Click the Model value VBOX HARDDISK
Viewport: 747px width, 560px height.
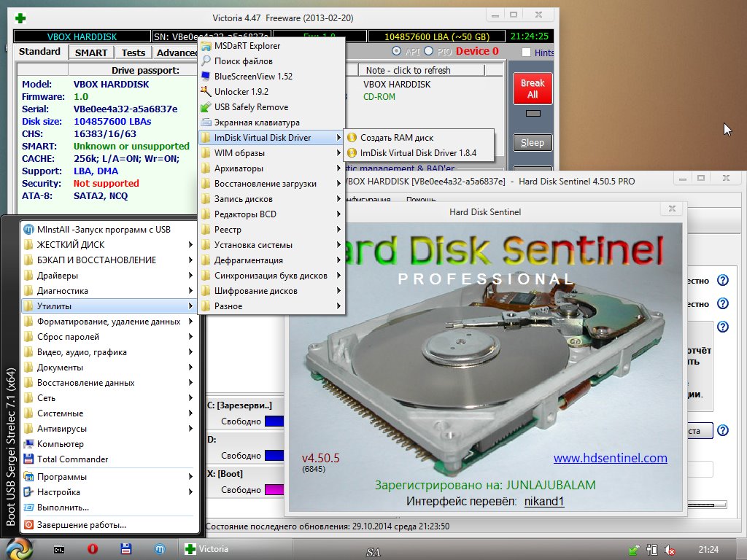(x=111, y=85)
